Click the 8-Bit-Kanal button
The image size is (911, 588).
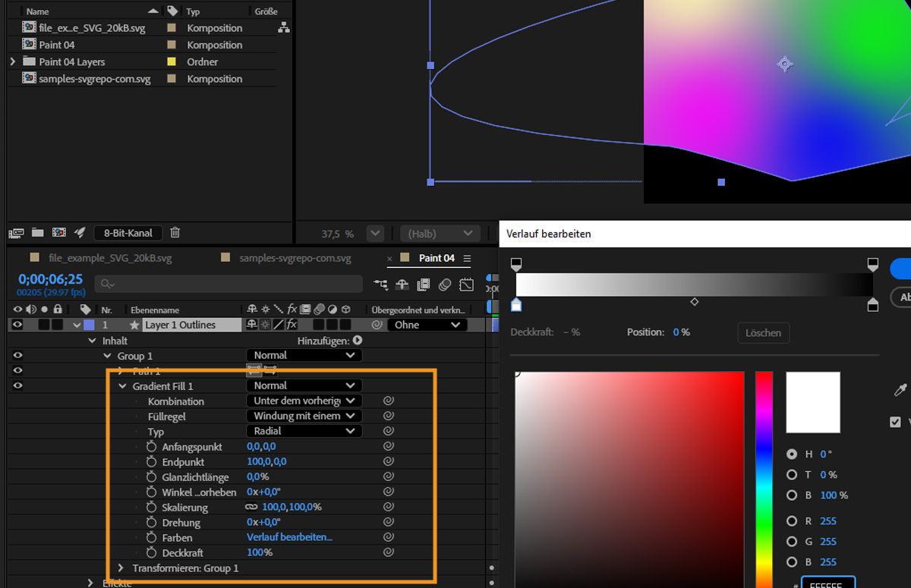click(x=128, y=233)
